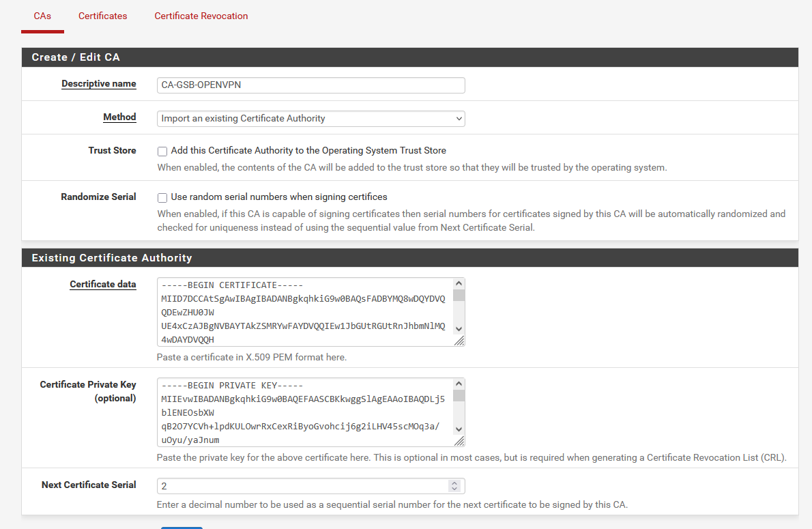
Task: Click the resize grip of the Private Key textarea
Action: pyautogui.click(x=459, y=437)
